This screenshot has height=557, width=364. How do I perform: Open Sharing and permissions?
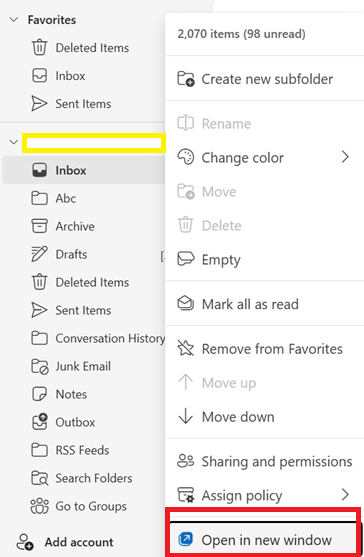tap(265, 461)
